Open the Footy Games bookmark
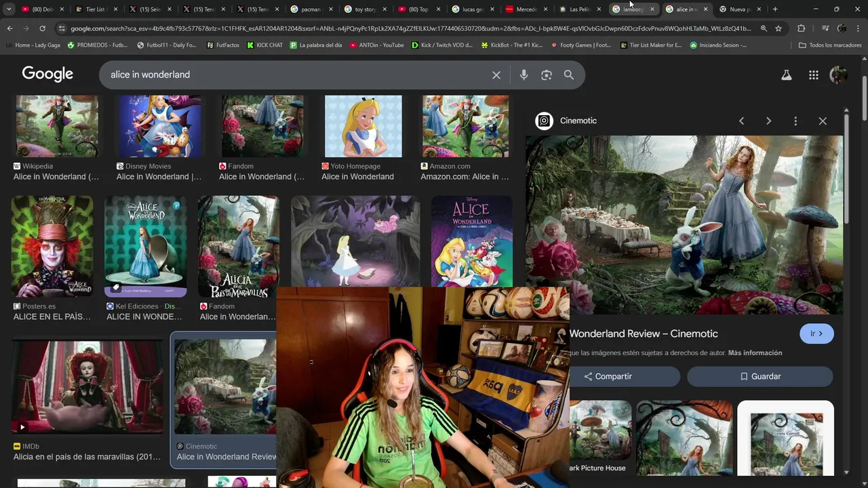 [580, 45]
